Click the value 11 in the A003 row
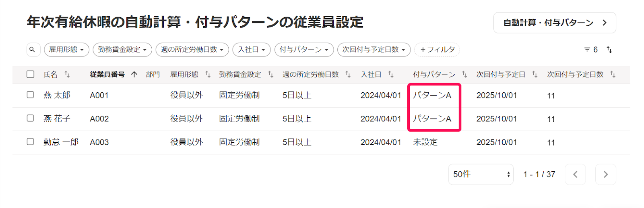The width and height of the screenshot is (644, 208). point(551,143)
